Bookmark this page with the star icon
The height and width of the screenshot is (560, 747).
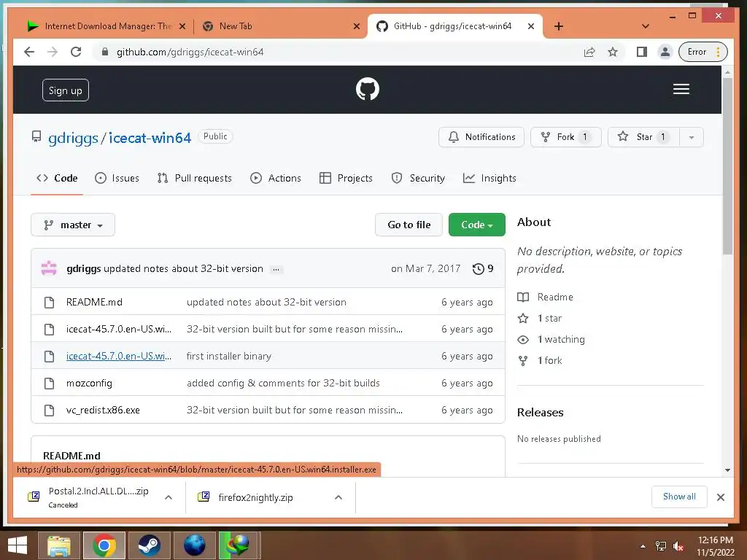click(x=613, y=52)
